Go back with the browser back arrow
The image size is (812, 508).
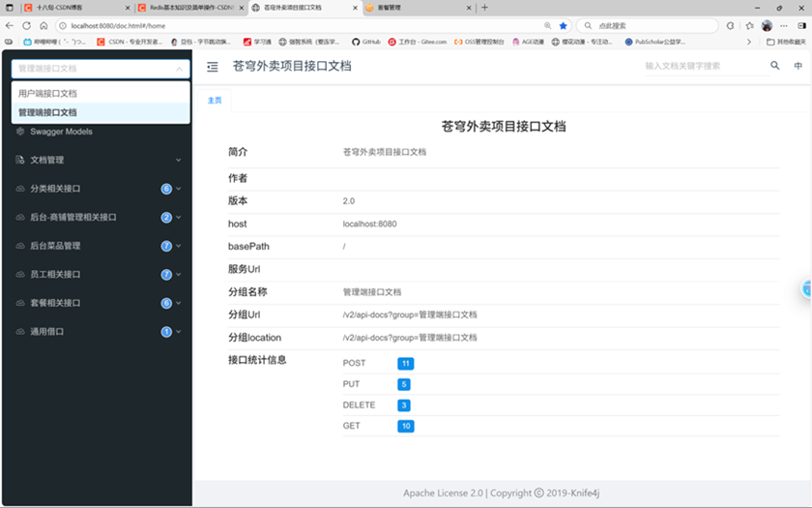pos(10,25)
